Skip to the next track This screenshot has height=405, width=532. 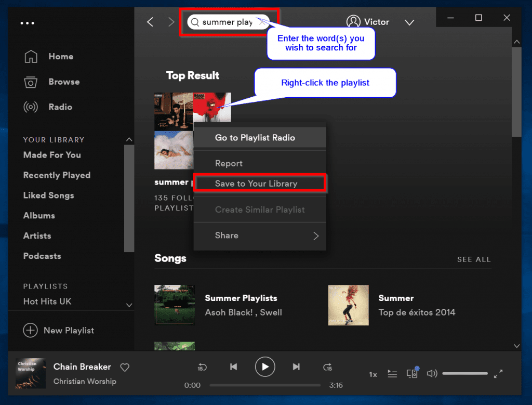tap(296, 367)
